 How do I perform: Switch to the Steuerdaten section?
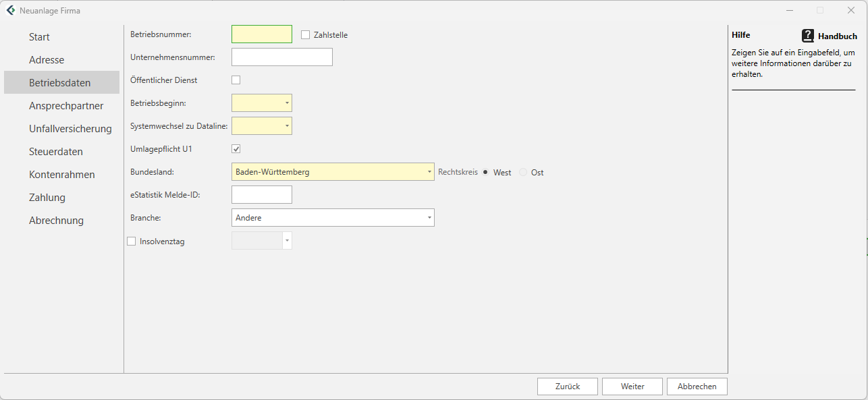click(56, 152)
